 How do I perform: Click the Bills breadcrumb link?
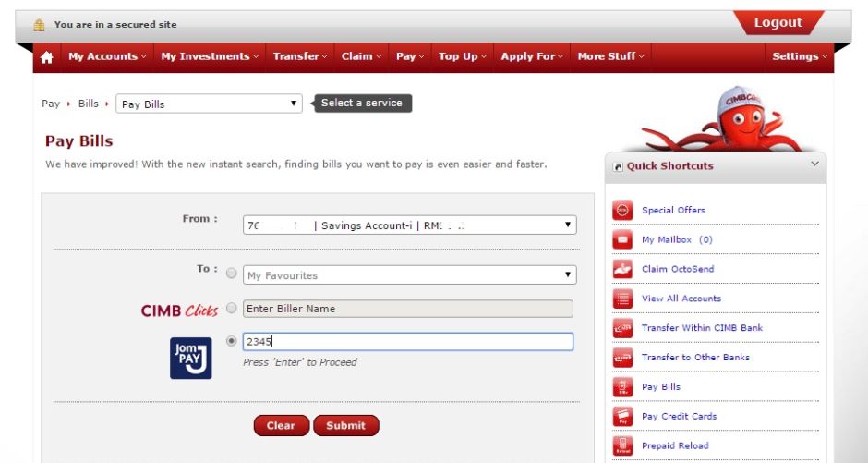click(x=88, y=104)
